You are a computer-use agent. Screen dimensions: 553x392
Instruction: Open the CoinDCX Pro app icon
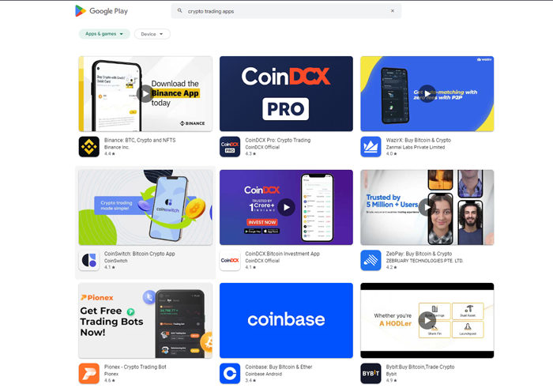point(230,147)
